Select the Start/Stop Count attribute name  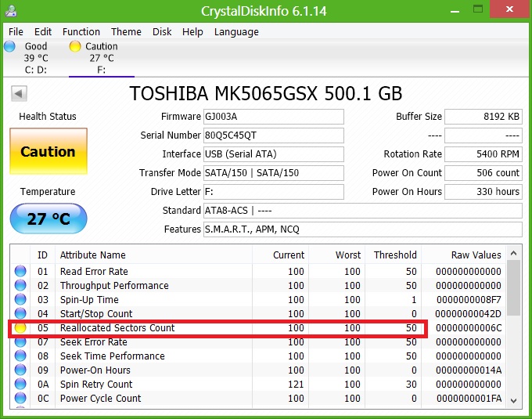(x=96, y=313)
